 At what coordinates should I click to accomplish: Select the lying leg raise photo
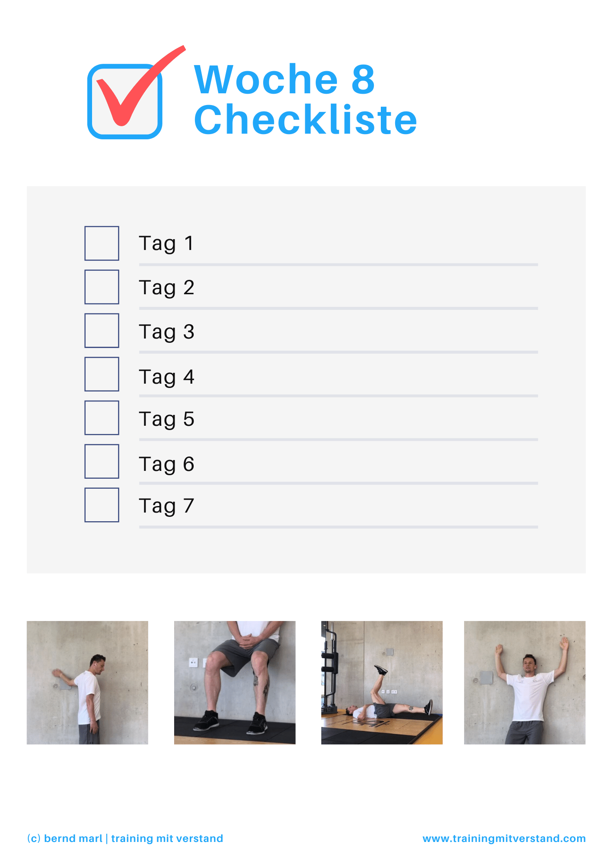coord(382,683)
